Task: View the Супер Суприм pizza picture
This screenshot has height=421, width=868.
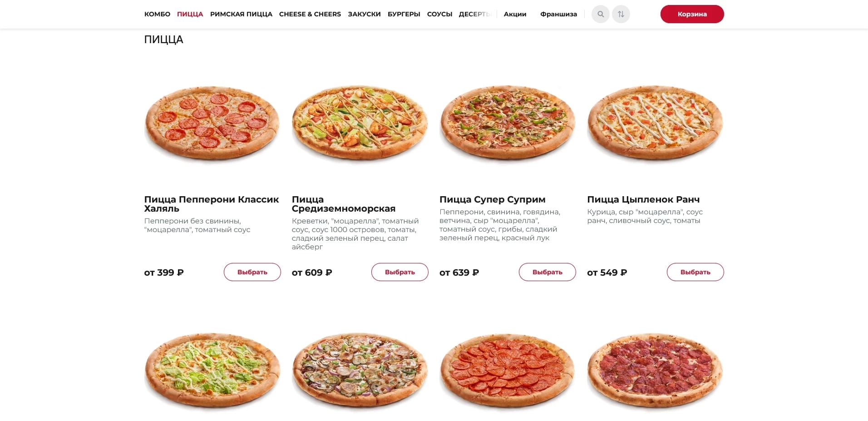Action: click(507, 123)
